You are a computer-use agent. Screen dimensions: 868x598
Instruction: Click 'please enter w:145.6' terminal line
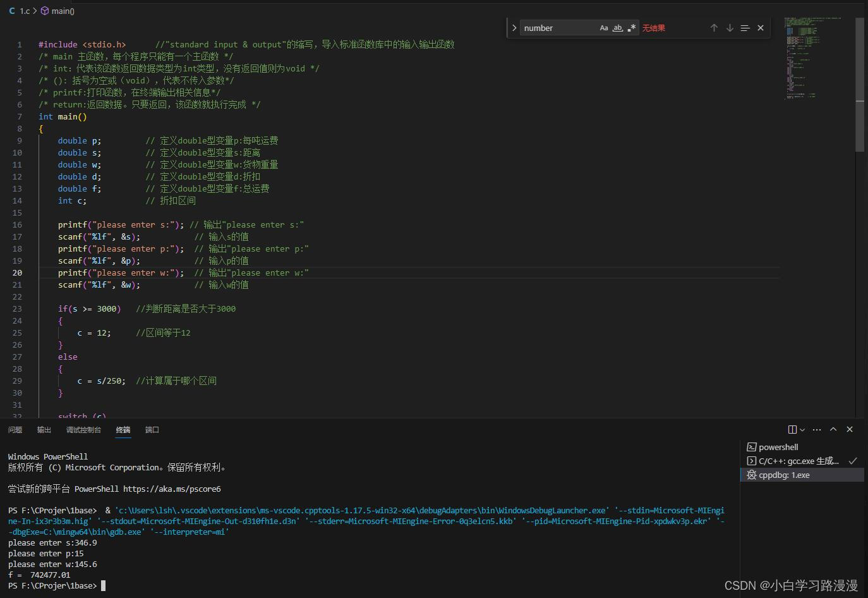click(x=52, y=564)
